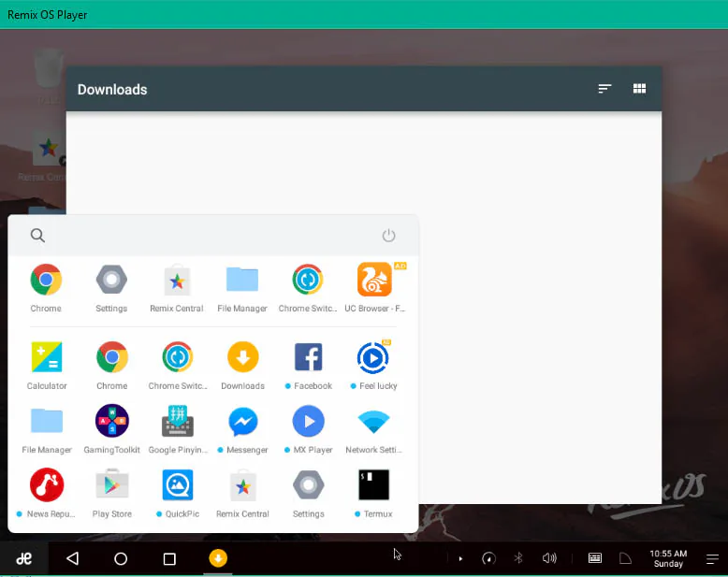Open Google Pinyin input app
This screenshot has height=577, width=728.
point(178,421)
